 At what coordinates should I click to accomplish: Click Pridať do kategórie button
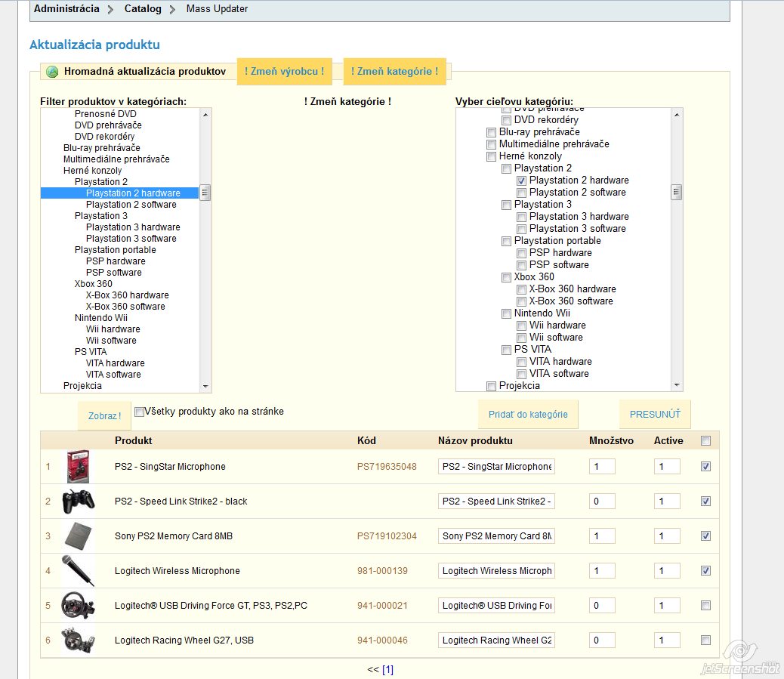pyautogui.click(x=528, y=414)
